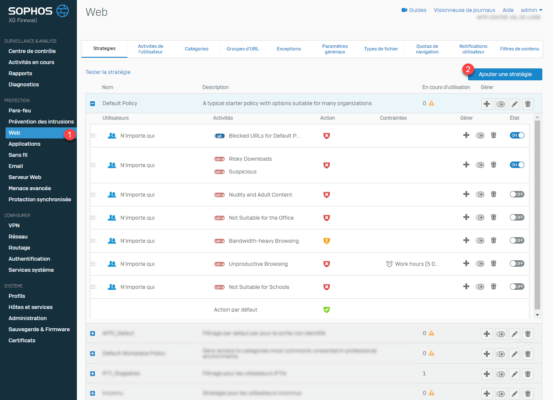Select Risky Downloads activity text
The width and height of the screenshot is (553, 400).
tap(250, 159)
